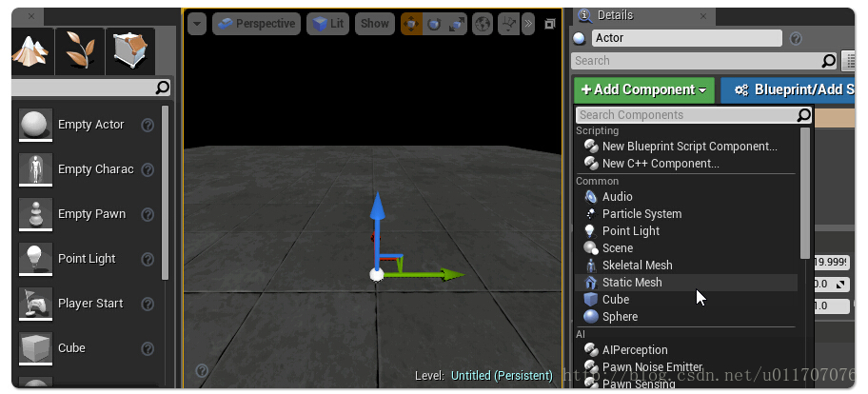Open help for Point Light
The height and width of the screenshot is (394, 868).
point(148,259)
